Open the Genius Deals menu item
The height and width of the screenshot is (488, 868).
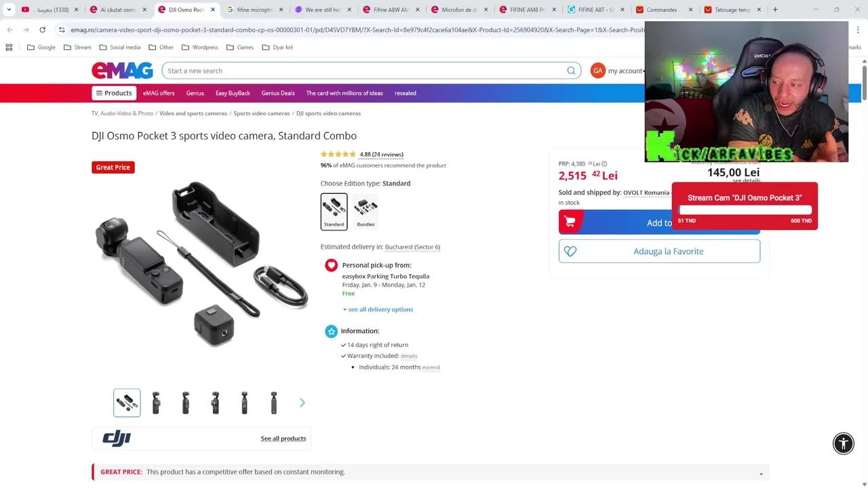click(x=278, y=93)
